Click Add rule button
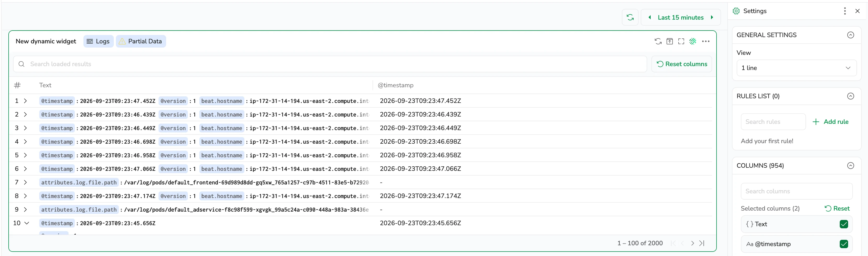 pyautogui.click(x=831, y=122)
